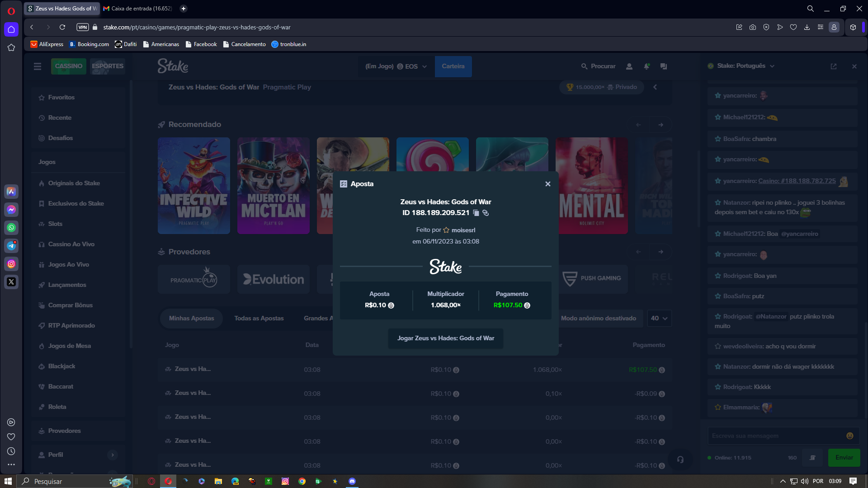The width and height of the screenshot is (868, 488).
Task: Open the notifications bell
Action: tap(646, 66)
